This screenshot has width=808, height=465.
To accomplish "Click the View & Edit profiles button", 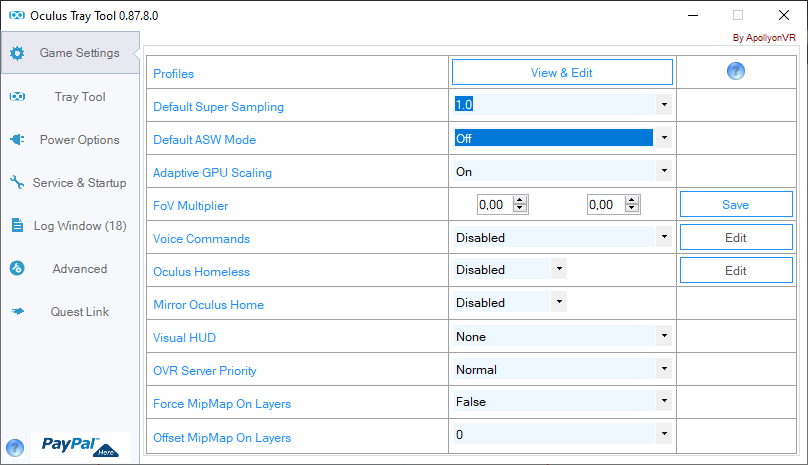I will click(562, 72).
